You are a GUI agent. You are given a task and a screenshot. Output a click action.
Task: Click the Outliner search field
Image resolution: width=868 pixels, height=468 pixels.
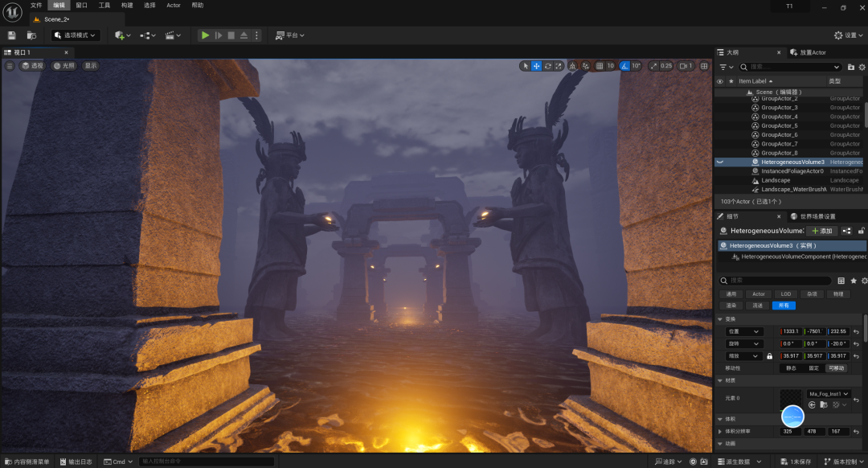pos(790,67)
